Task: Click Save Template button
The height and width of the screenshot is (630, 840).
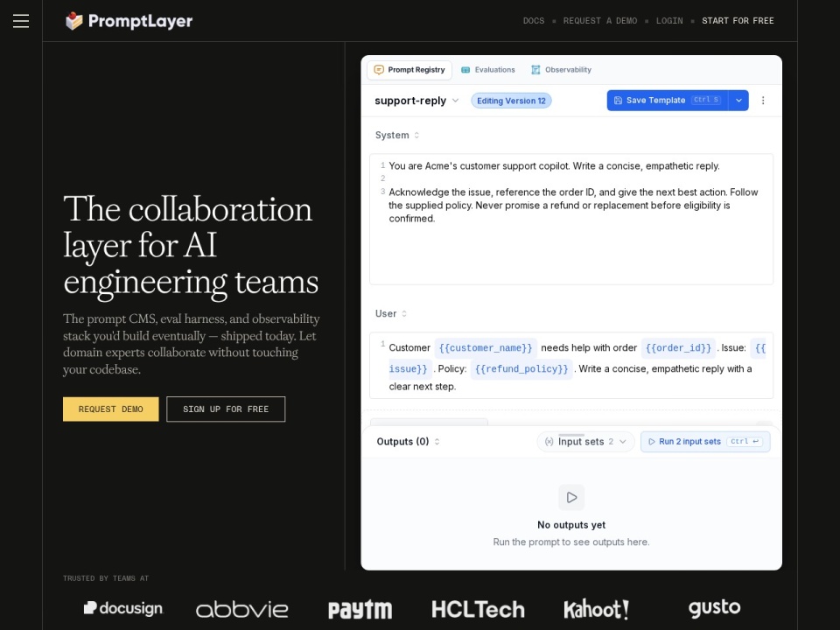Action: tap(668, 100)
